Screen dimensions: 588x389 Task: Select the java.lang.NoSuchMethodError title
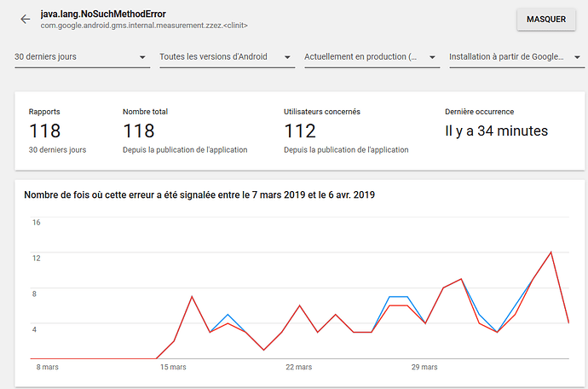click(x=103, y=14)
